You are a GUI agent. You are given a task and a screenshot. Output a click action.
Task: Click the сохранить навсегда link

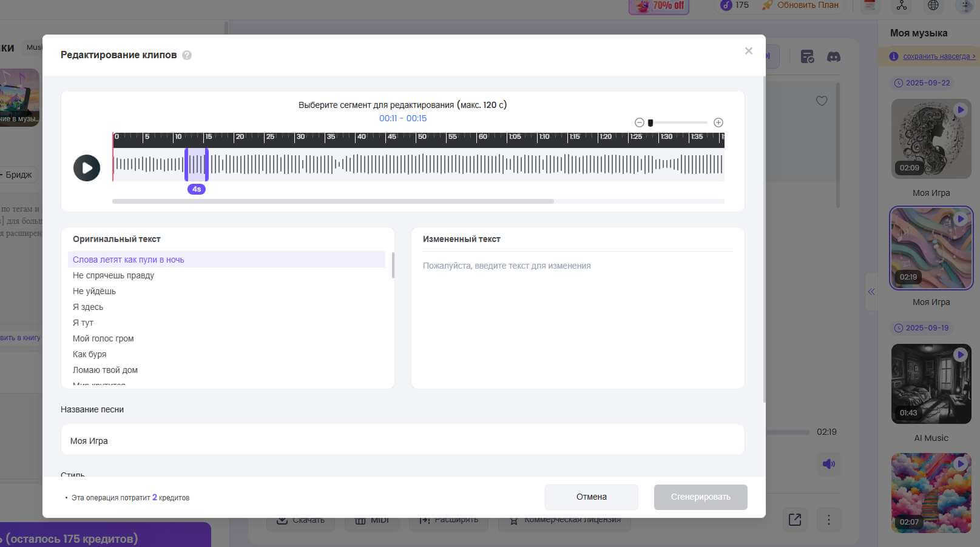(x=939, y=56)
